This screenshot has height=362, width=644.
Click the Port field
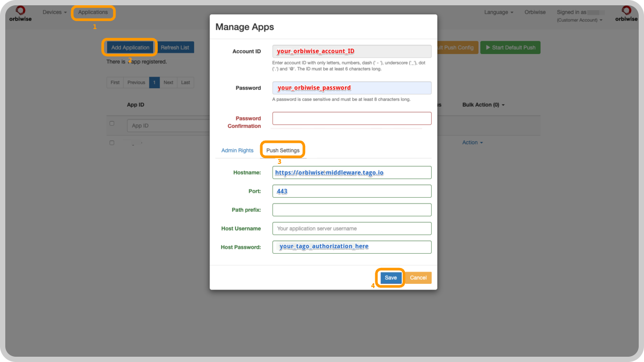[x=352, y=191]
